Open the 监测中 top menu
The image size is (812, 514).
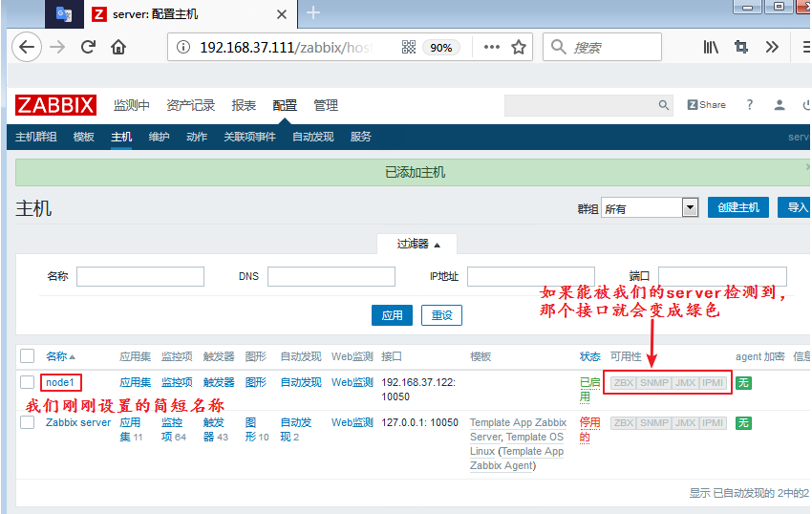tap(132, 105)
